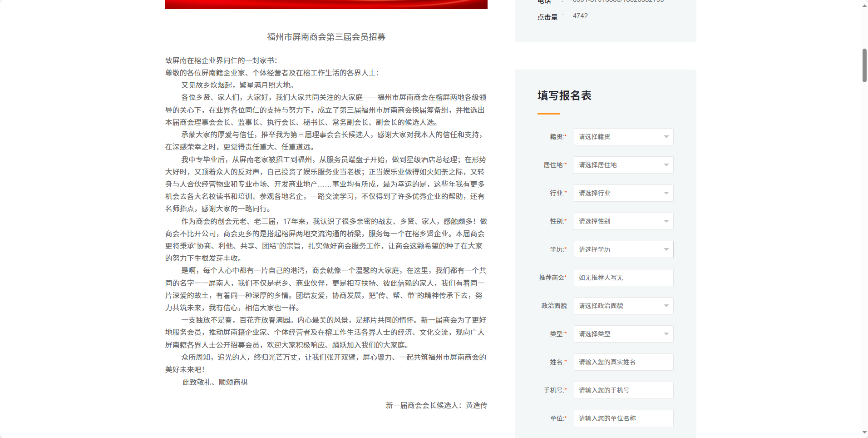Image resolution: width=868 pixels, height=438 pixels.
Task: Open the 性别 dropdown (请选择性别)
Action: pyautogui.click(x=623, y=221)
